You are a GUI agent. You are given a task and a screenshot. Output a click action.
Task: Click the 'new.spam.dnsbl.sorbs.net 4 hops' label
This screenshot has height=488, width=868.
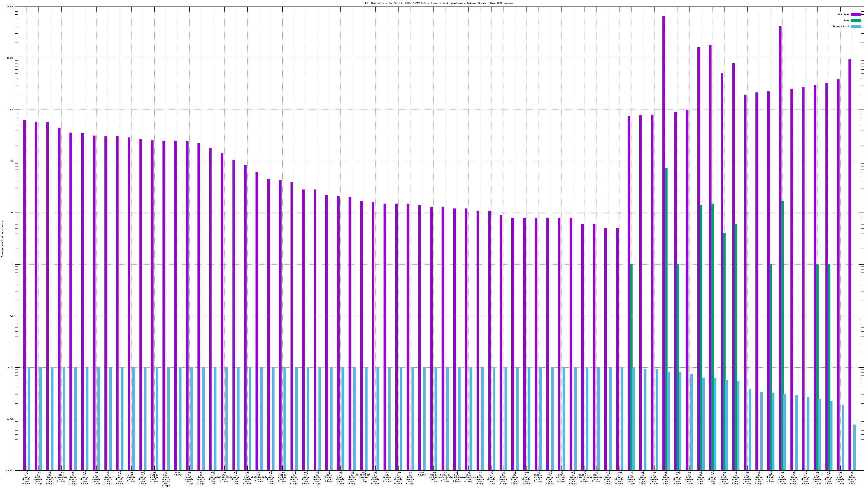click(166, 479)
